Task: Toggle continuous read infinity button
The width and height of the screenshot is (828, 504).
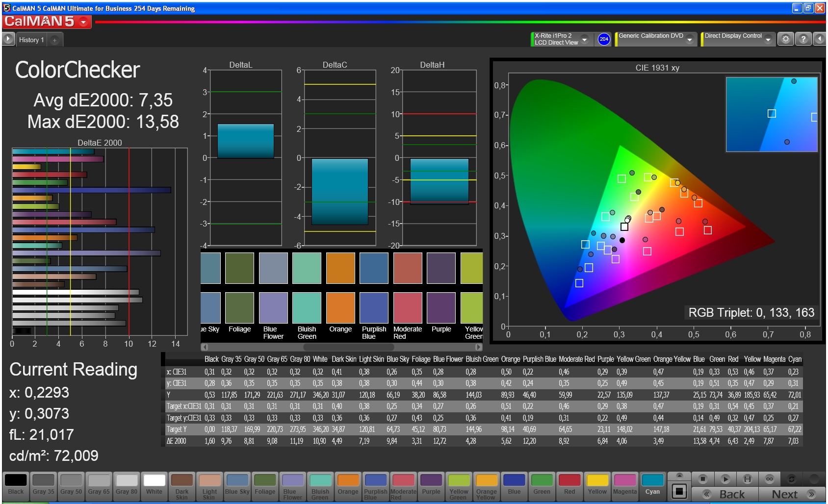Action: [x=769, y=479]
